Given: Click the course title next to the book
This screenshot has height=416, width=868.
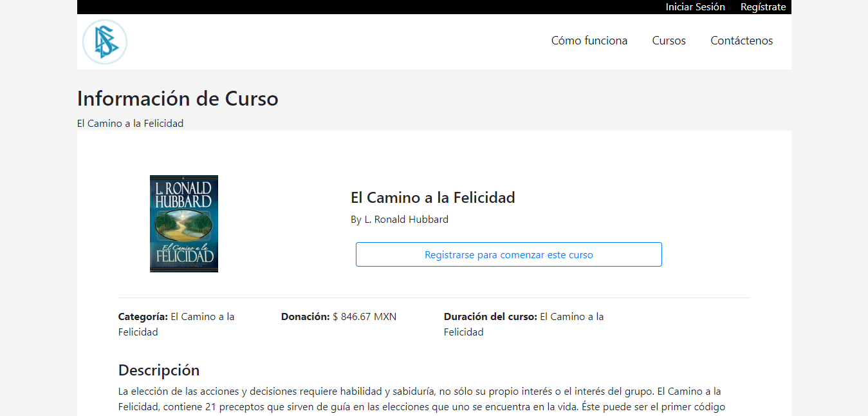Looking at the screenshot, I should 432,198.
